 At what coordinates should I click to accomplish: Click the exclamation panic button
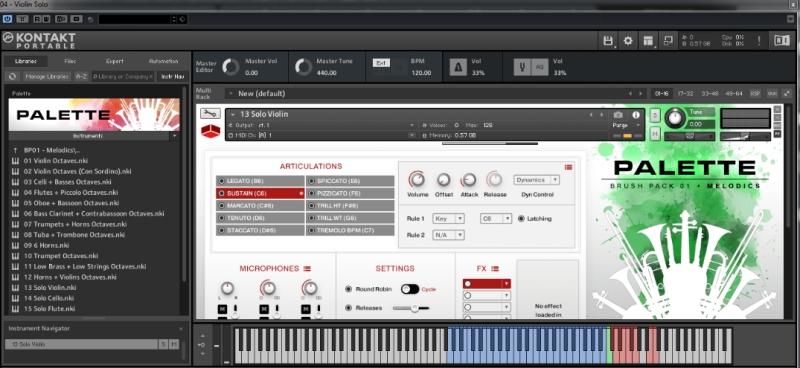[759, 41]
